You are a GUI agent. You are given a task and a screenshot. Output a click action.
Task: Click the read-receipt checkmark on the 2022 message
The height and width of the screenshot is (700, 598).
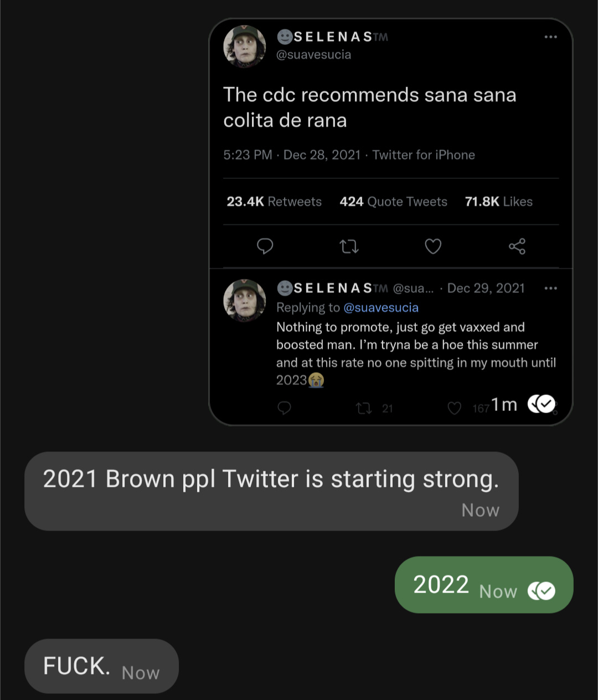542,591
